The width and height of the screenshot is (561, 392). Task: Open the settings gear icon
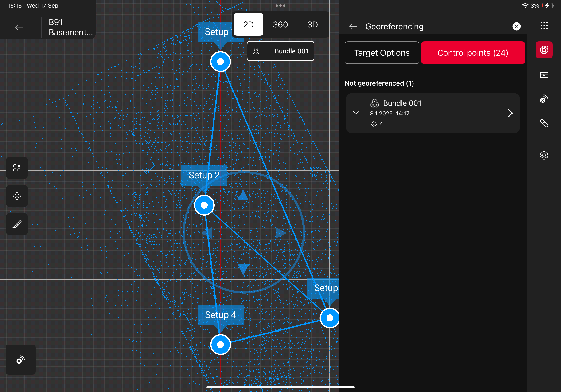click(x=544, y=155)
